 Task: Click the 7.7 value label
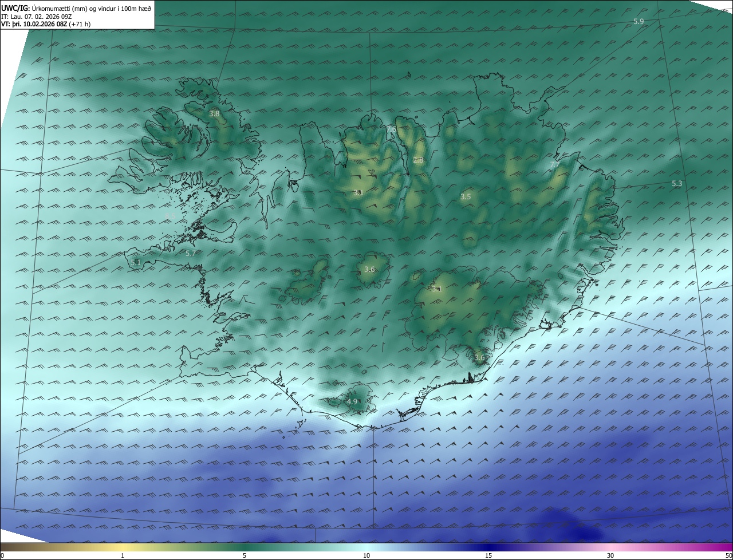[x=554, y=165]
